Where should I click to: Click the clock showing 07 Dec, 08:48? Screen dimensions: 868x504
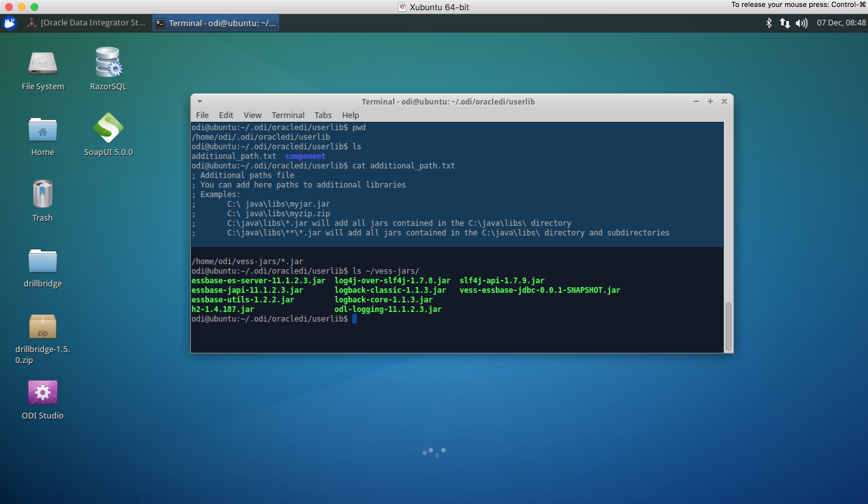(x=841, y=23)
